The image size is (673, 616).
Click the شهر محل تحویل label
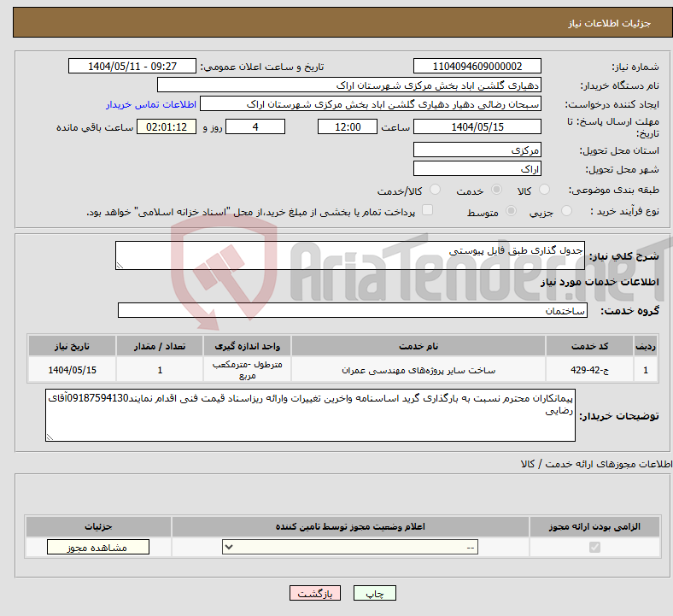pos(623,169)
